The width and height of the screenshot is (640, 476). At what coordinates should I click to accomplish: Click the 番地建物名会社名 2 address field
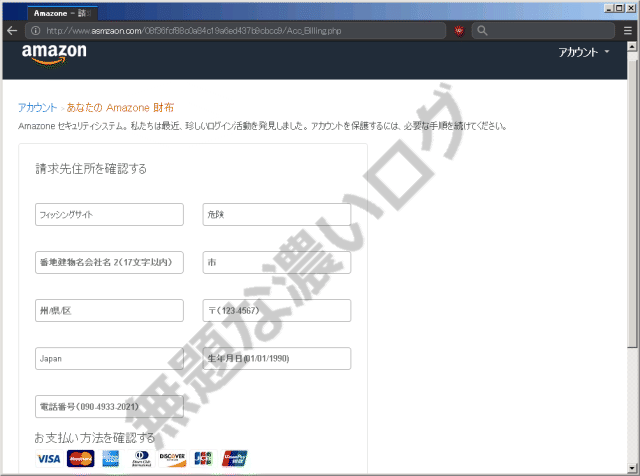(x=109, y=262)
